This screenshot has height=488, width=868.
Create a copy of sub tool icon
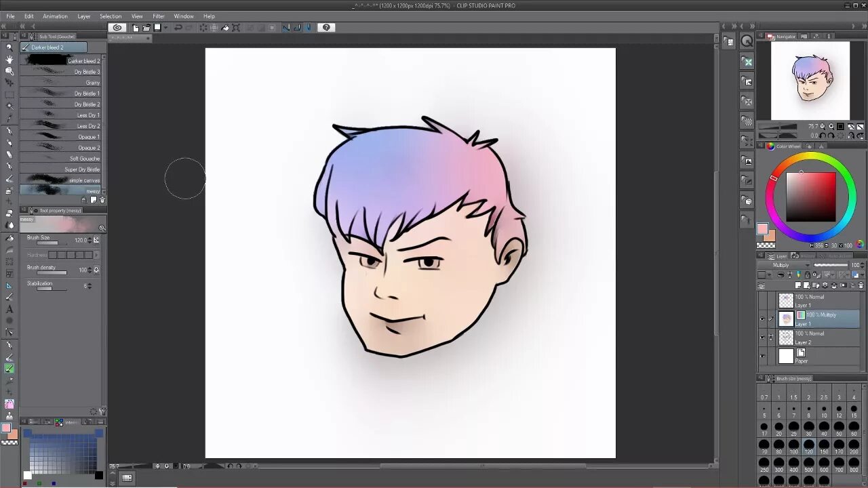click(93, 200)
